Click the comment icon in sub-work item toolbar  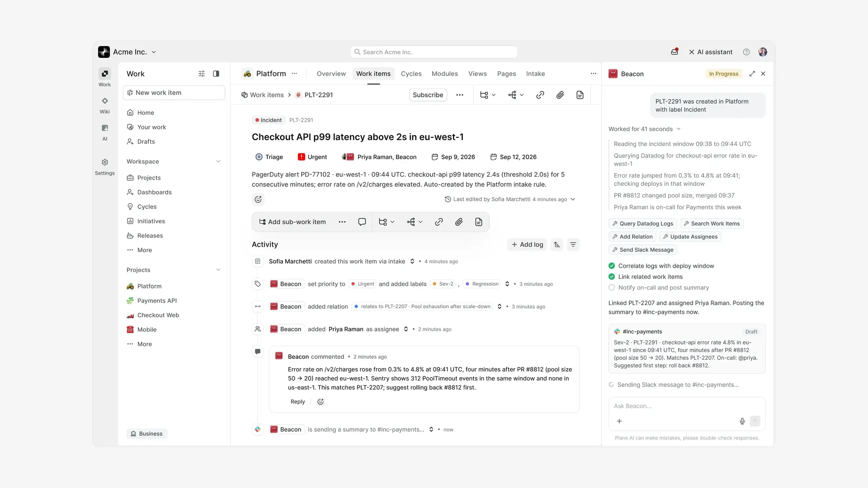click(362, 222)
